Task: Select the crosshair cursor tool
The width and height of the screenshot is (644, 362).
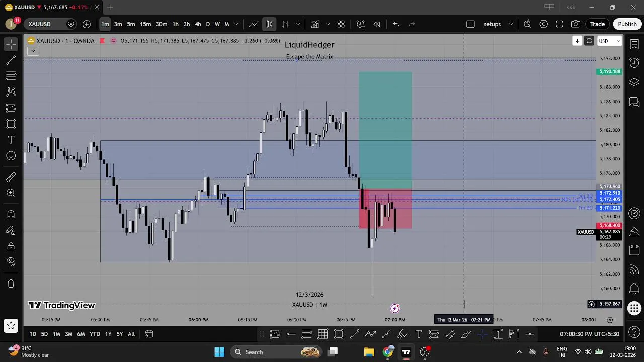Action: [x=11, y=44]
